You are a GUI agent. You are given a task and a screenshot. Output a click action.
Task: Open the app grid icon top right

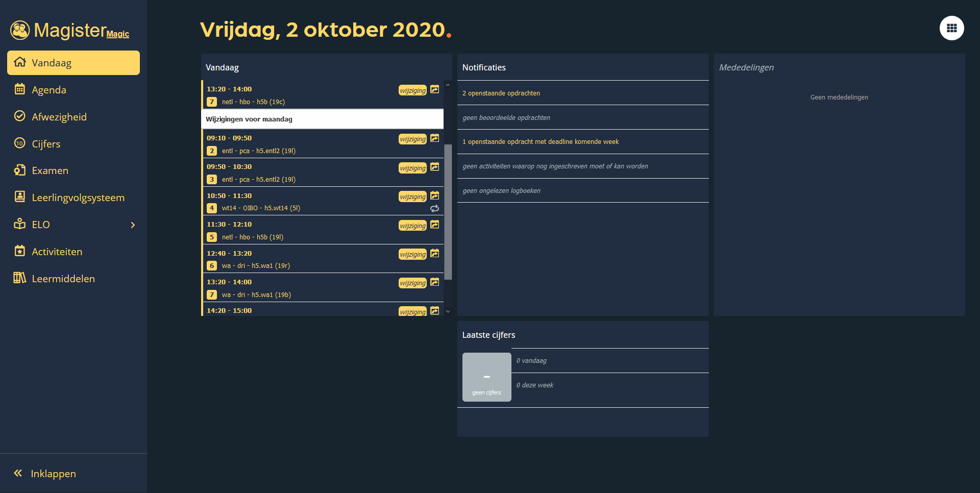[951, 28]
